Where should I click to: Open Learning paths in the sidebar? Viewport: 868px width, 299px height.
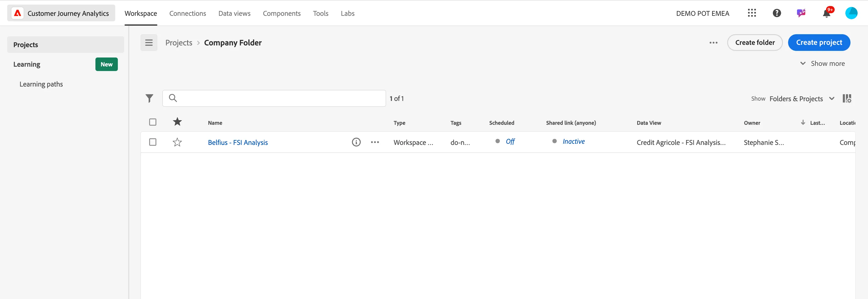(41, 84)
